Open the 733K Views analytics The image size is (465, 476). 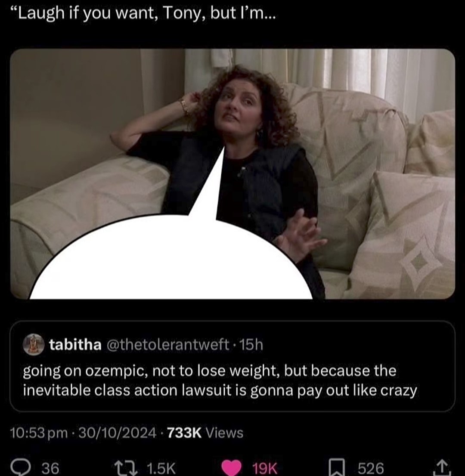pyautogui.click(x=205, y=433)
